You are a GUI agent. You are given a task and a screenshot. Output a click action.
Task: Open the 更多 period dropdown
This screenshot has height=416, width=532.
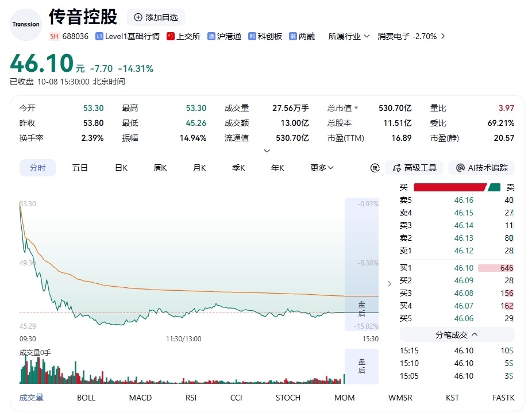pyautogui.click(x=322, y=168)
